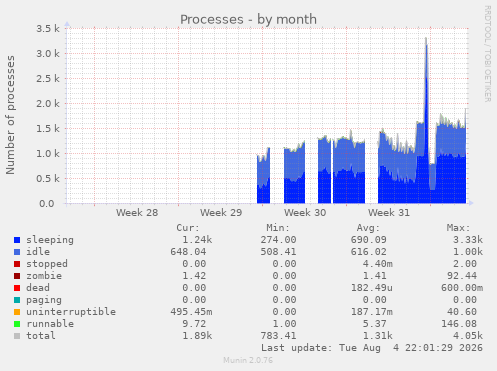This screenshot has width=497, height=371.
Task: Click the idle legend color swatch
Action: (x=17, y=252)
